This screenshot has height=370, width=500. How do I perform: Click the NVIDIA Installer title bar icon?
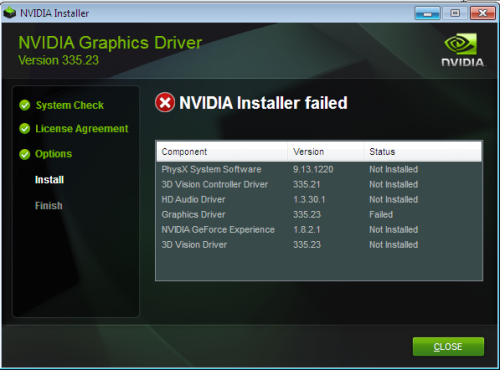10,13
